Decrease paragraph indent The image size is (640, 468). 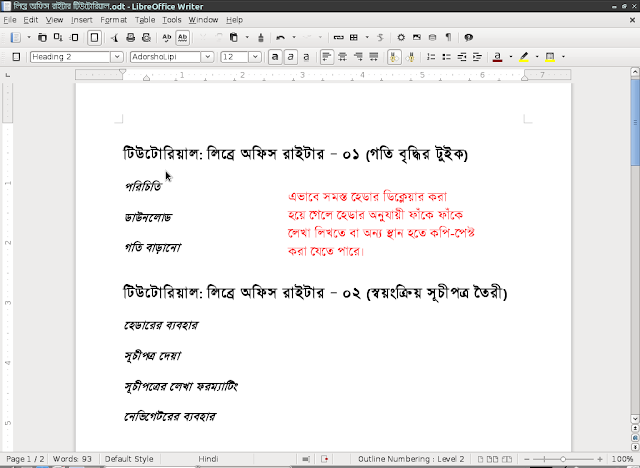click(462, 57)
